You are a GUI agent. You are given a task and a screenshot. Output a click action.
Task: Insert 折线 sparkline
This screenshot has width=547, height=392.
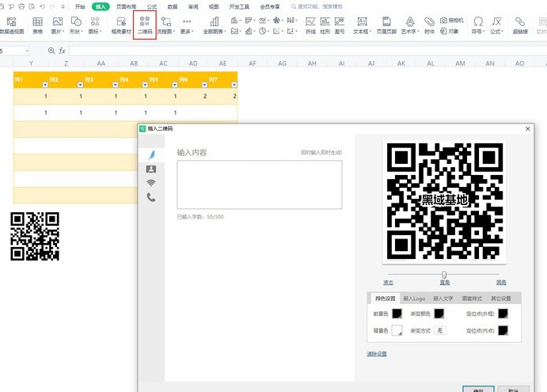click(x=310, y=25)
